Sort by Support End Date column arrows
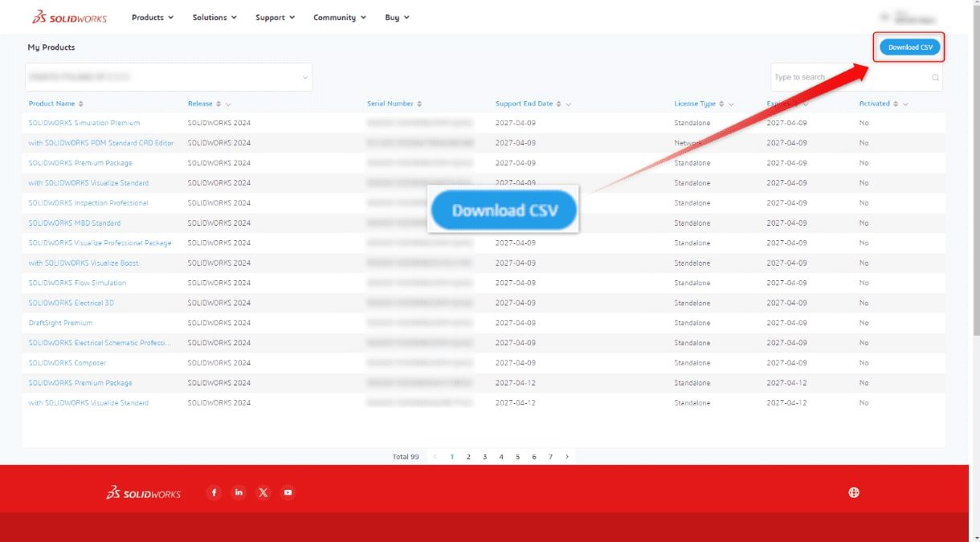 click(x=559, y=104)
